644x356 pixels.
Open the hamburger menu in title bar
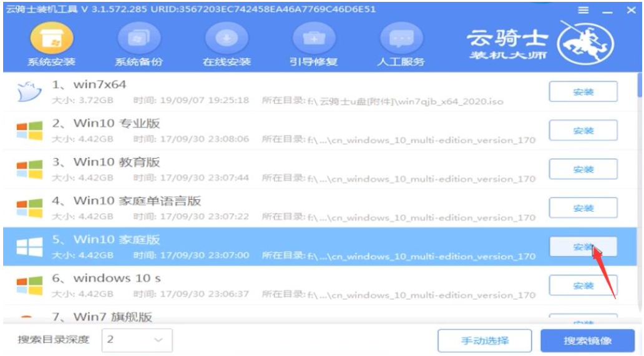click(583, 11)
